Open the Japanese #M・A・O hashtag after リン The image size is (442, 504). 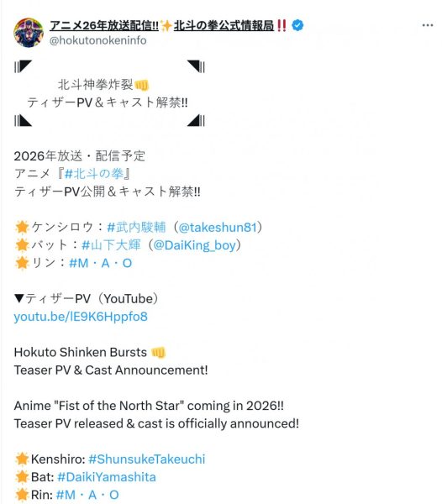[100, 263]
